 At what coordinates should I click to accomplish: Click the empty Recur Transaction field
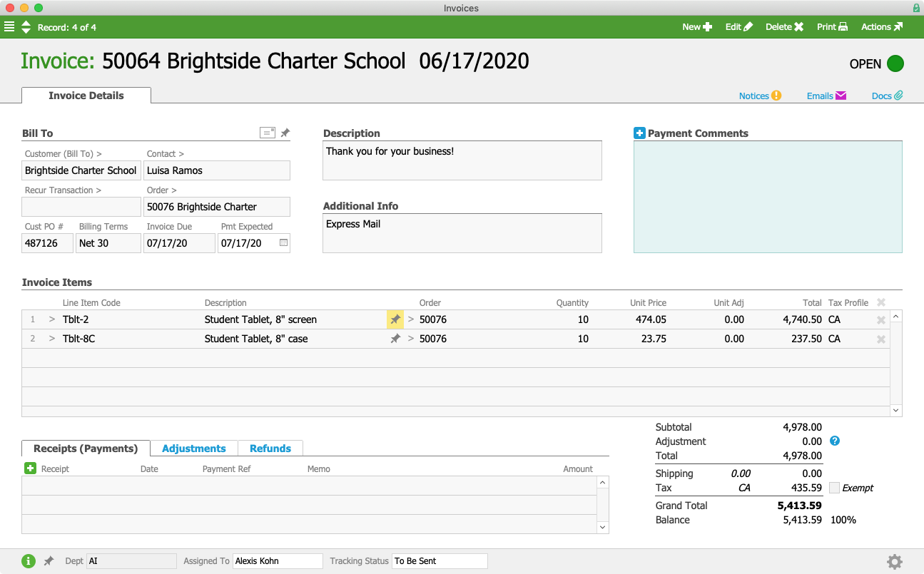81,207
